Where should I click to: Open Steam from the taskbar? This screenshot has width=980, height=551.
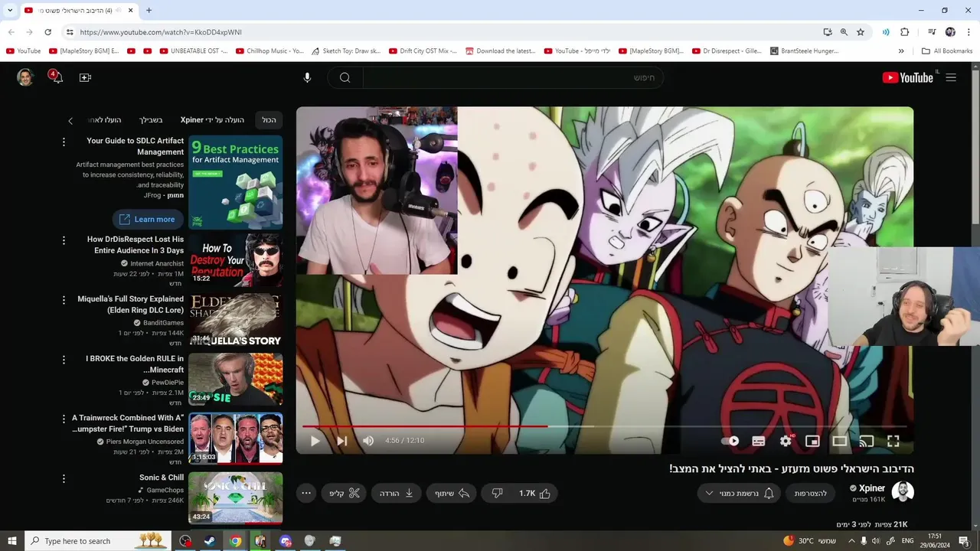pos(209,541)
